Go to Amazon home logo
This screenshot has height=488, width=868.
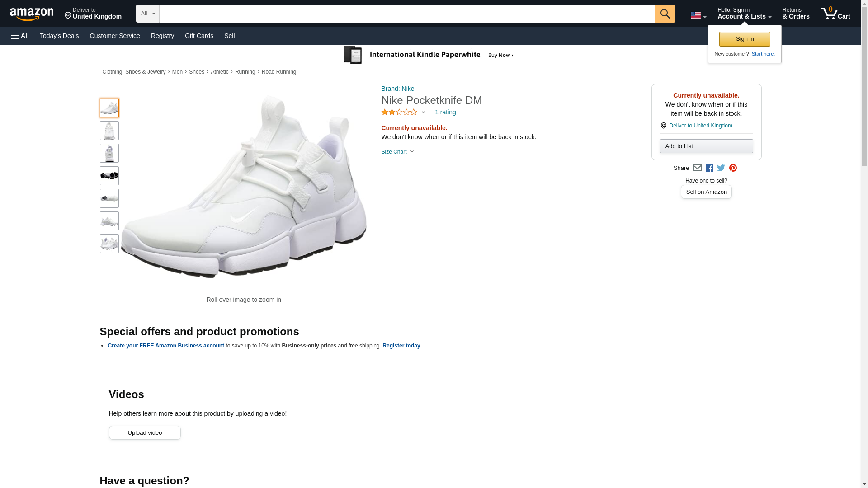point(32,14)
